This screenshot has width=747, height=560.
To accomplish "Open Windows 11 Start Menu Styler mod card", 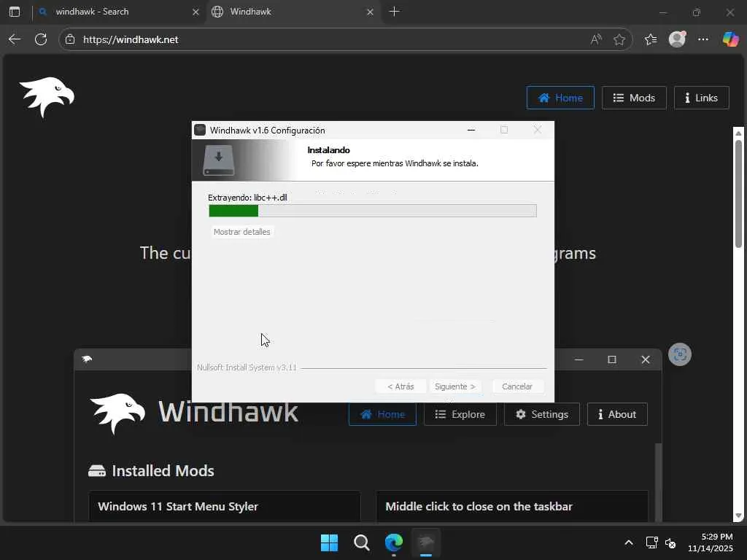I will pyautogui.click(x=225, y=506).
